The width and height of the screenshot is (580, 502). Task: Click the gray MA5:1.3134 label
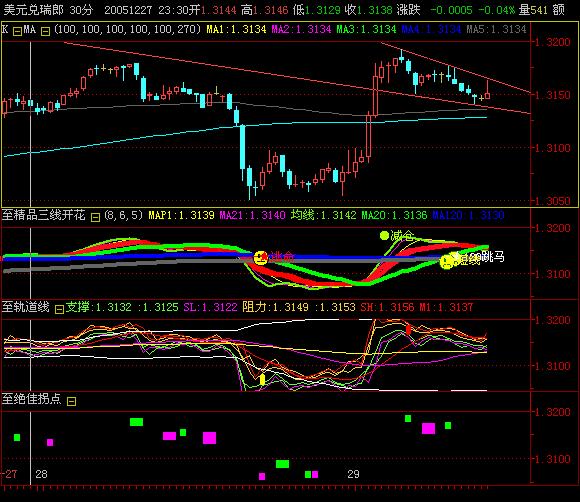click(496, 29)
